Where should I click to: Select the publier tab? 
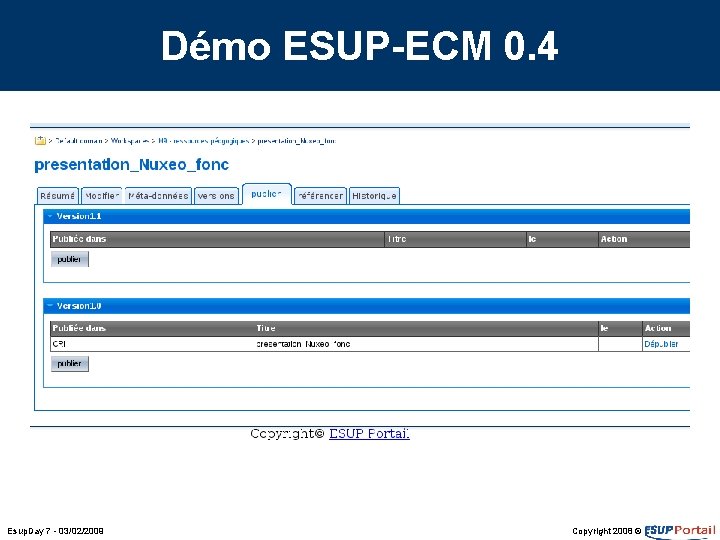[267, 194]
